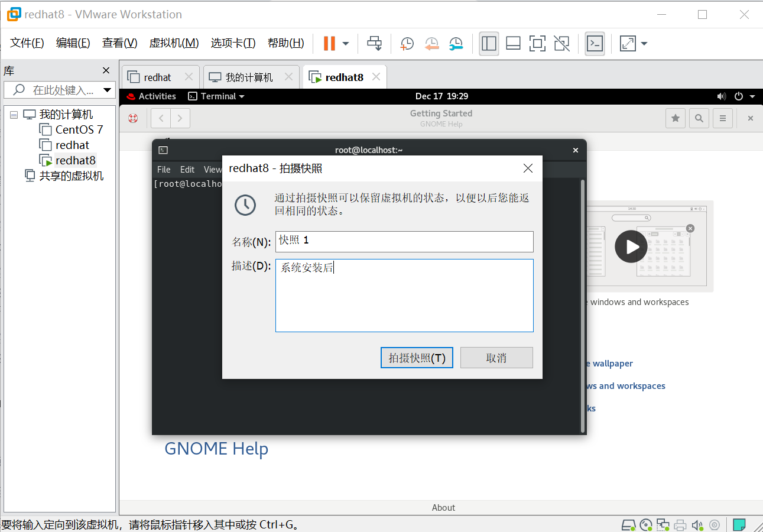Click the library search input field
The image size is (763, 532).
[x=53, y=90]
